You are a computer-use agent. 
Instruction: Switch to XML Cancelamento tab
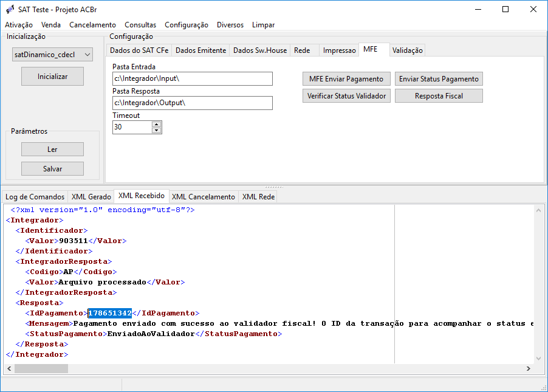coord(204,197)
